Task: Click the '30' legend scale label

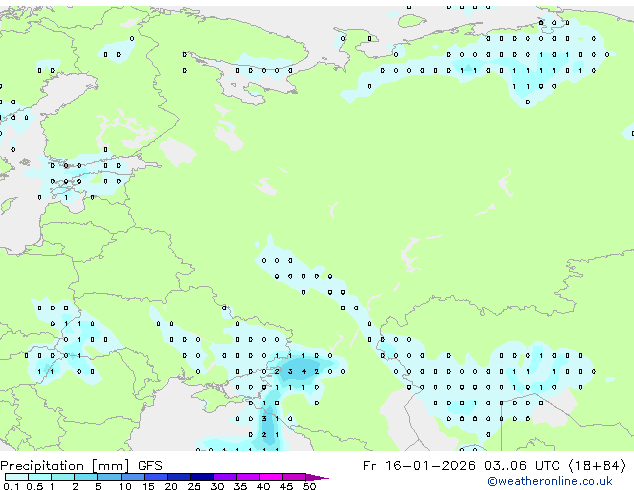Action: [217, 486]
